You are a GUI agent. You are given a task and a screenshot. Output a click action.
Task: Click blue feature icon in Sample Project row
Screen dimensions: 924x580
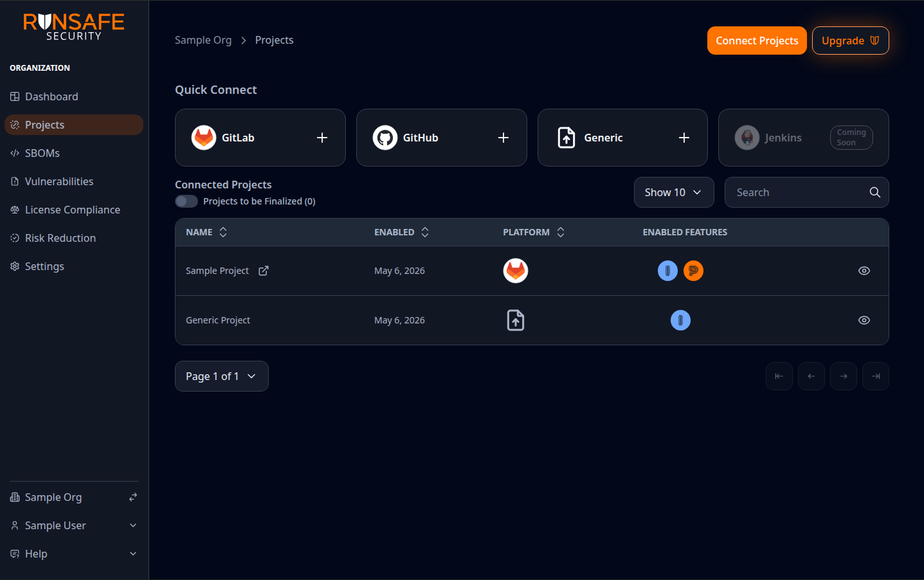click(x=667, y=271)
